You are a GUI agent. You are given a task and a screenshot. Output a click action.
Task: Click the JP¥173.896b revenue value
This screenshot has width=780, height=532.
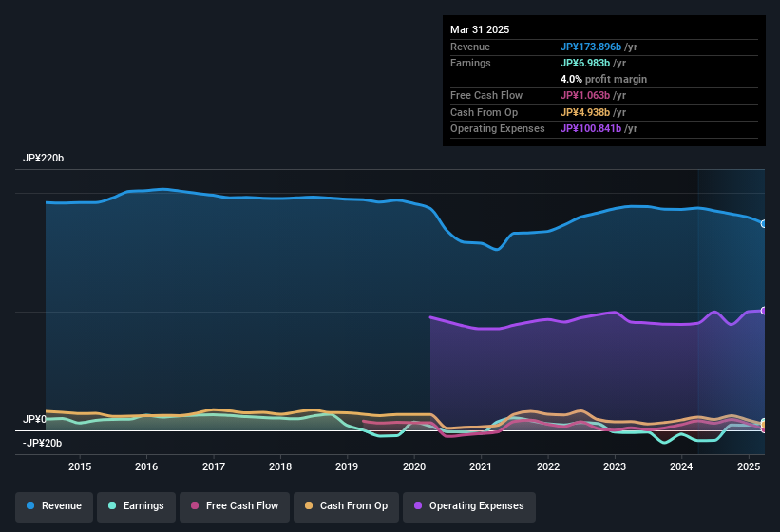click(x=591, y=47)
